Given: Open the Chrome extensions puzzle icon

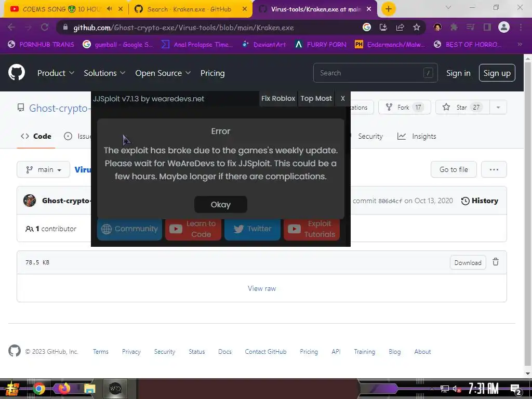Looking at the screenshot, I should click(x=454, y=27).
